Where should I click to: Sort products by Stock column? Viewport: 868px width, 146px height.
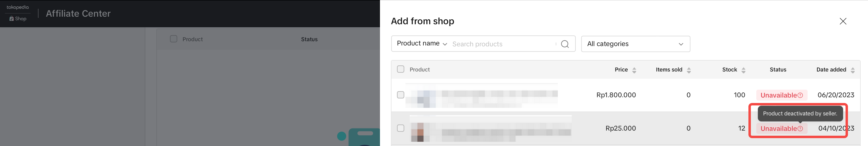[743, 70]
